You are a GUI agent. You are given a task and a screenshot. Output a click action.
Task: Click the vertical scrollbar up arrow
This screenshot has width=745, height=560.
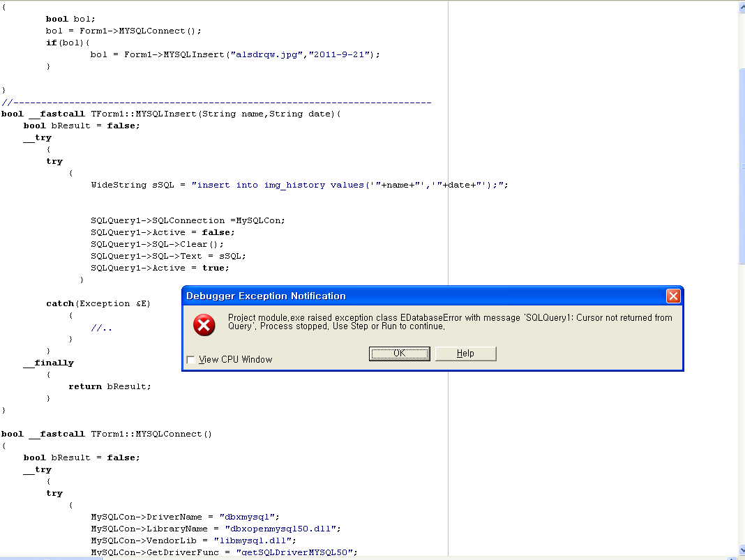(742, 7)
